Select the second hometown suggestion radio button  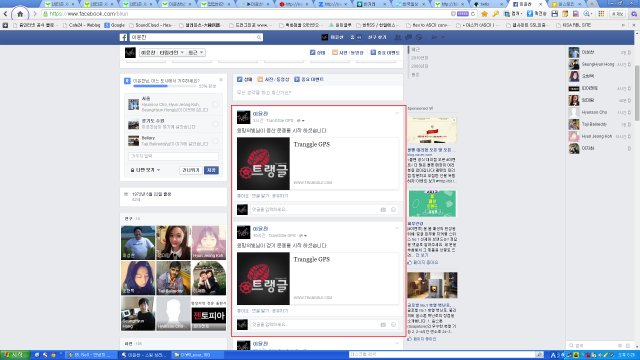click(215, 124)
